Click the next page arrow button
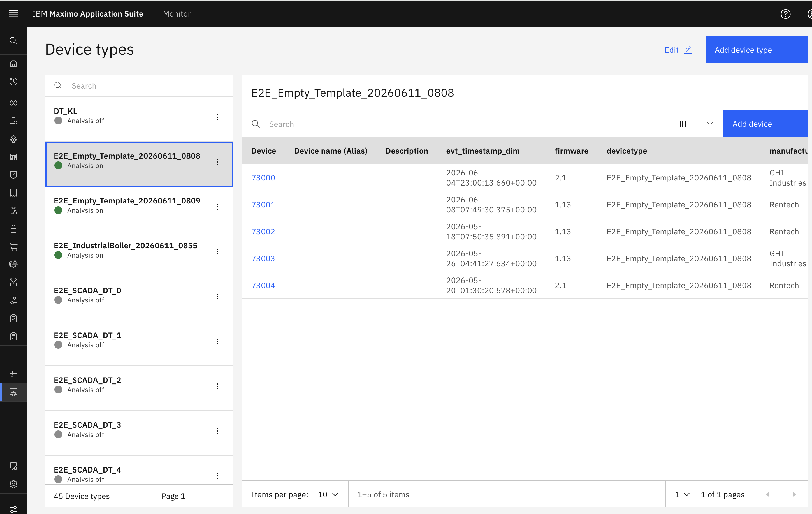 coord(794,494)
